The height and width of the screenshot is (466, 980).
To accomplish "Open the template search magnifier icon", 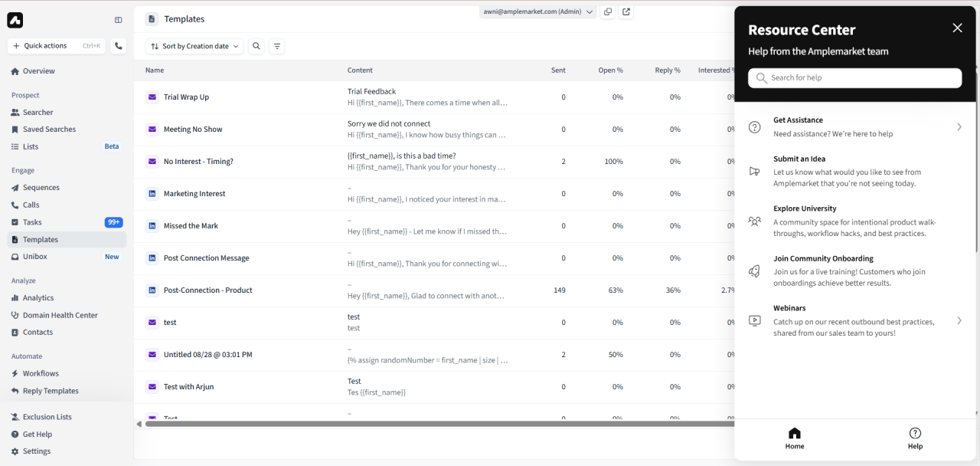I will pyautogui.click(x=256, y=46).
